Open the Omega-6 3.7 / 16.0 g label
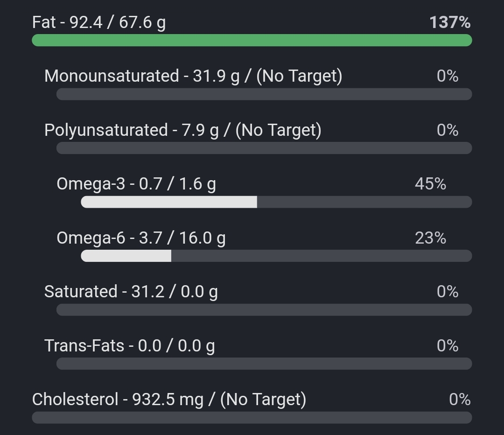This screenshot has height=435, width=504. 141,238
